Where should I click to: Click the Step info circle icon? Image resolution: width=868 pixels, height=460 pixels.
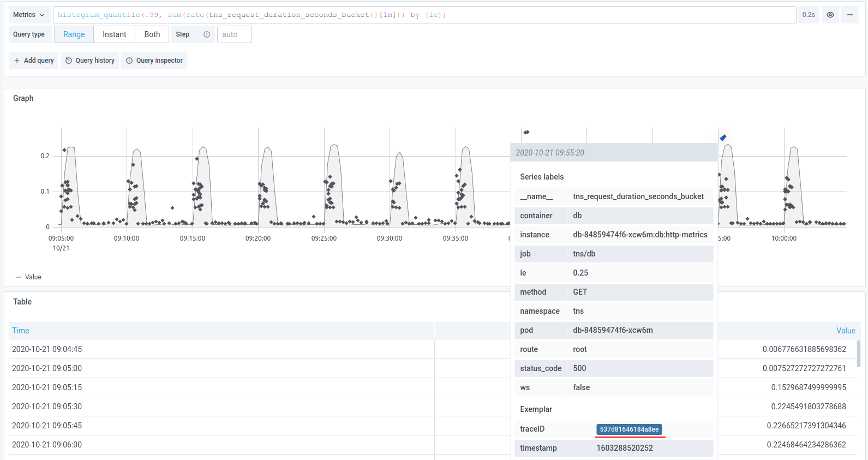207,34
